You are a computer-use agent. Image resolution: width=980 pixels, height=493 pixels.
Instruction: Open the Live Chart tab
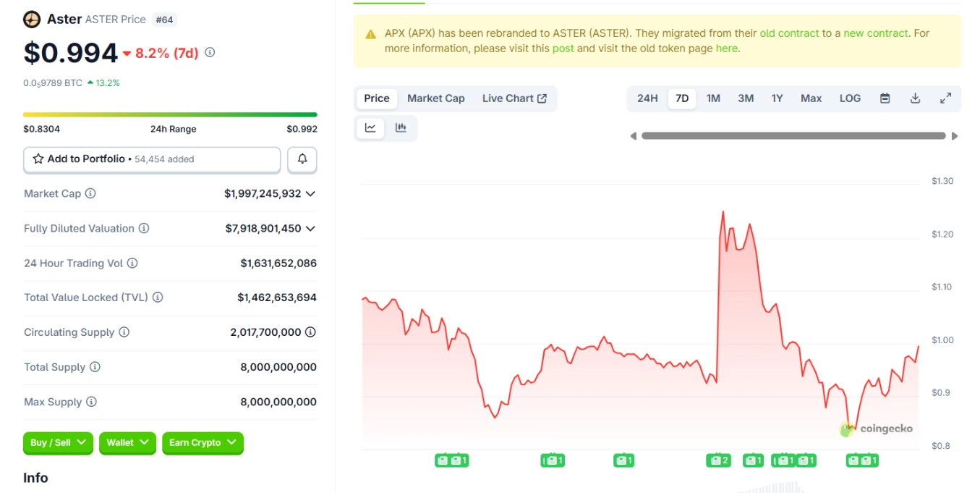pos(514,98)
